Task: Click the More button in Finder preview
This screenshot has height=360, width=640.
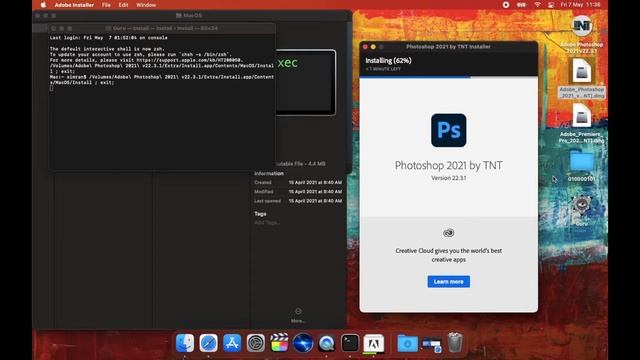Action: [x=298, y=315]
